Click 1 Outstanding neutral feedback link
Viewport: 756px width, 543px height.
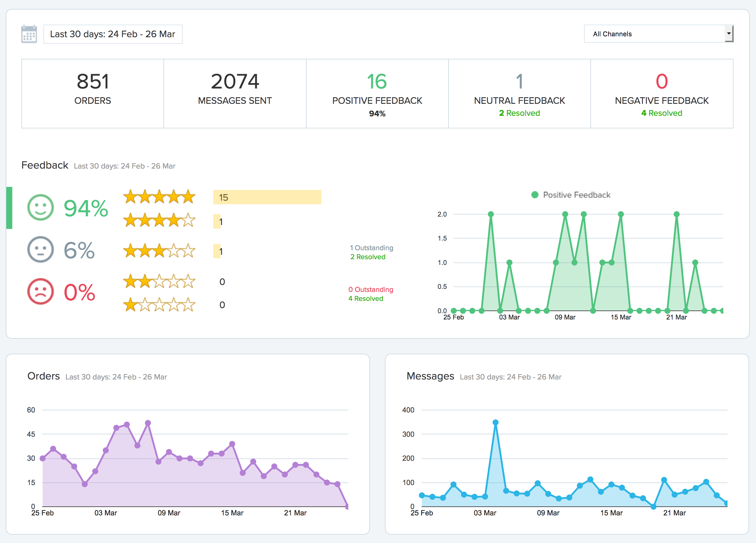point(371,248)
